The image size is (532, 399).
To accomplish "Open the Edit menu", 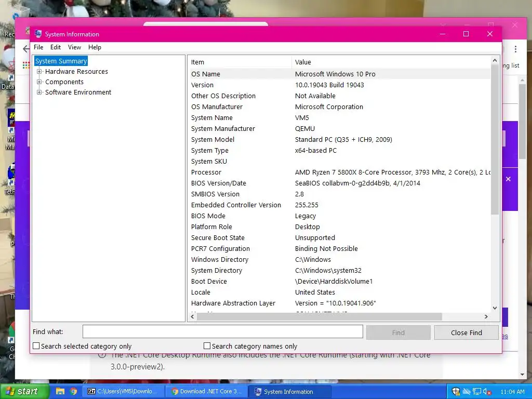I will tap(55, 47).
